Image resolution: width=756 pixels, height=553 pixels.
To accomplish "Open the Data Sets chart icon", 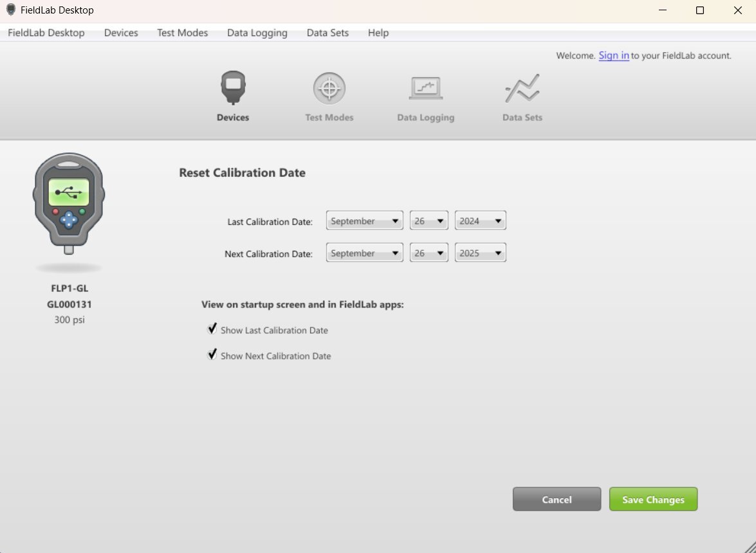I will [x=522, y=88].
